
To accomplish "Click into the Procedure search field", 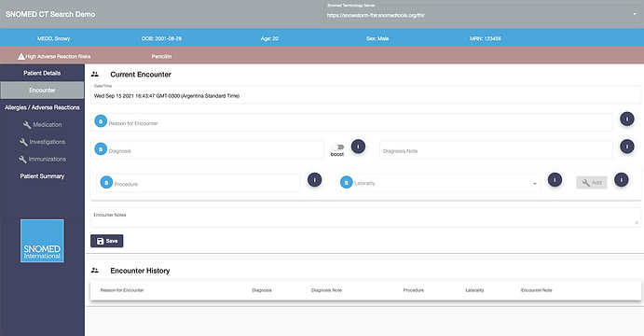I will [x=199, y=183].
